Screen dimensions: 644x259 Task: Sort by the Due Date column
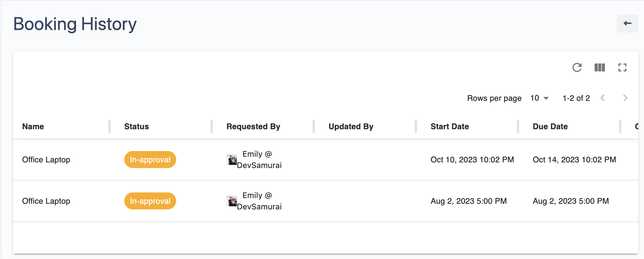coord(550,126)
